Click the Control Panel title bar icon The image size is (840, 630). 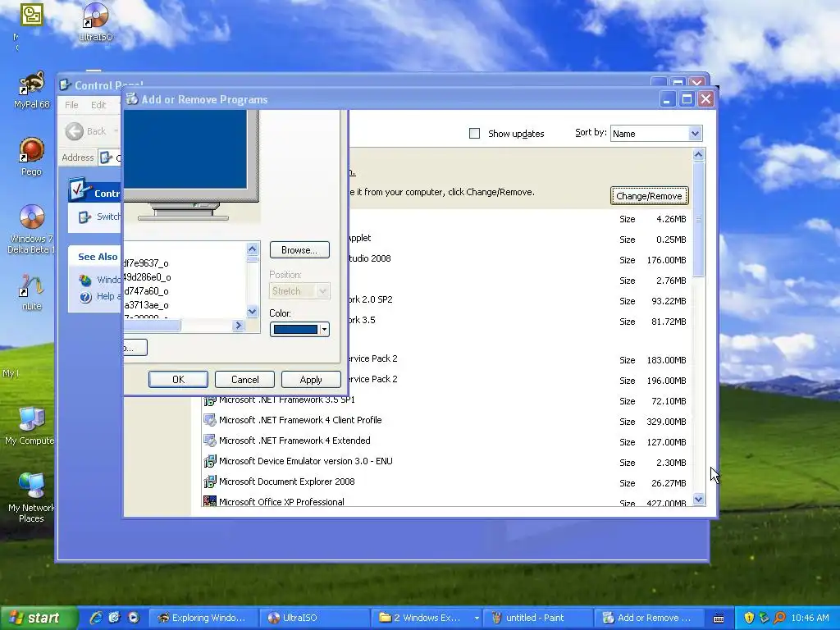66,84
